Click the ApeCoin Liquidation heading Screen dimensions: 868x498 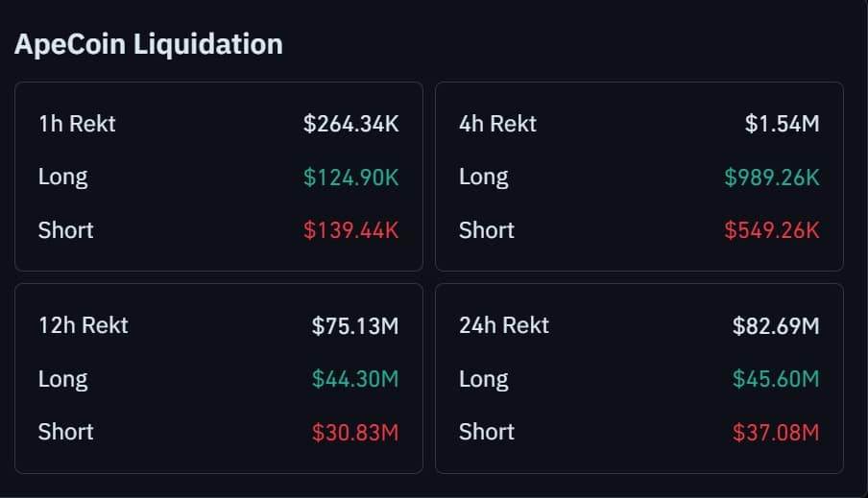pyautogui.click(x=149, y=44)
